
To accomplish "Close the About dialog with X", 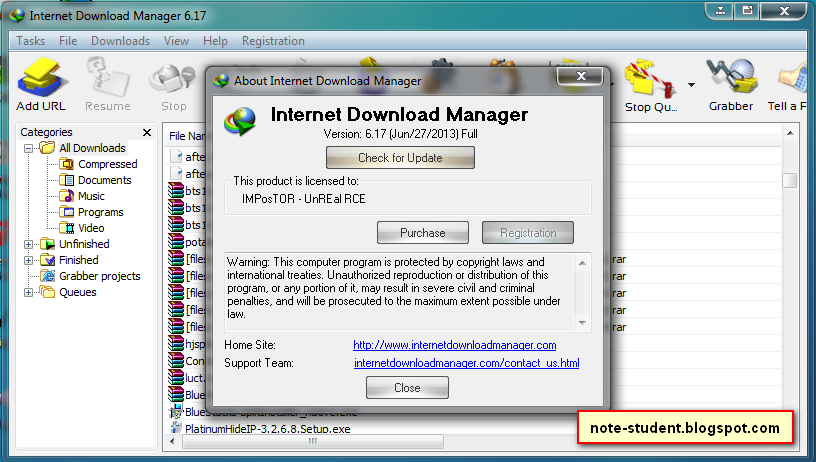I will 581,76.
